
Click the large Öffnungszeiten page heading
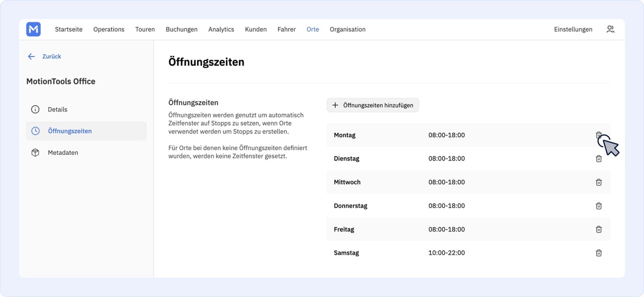[x=206, y=62]
